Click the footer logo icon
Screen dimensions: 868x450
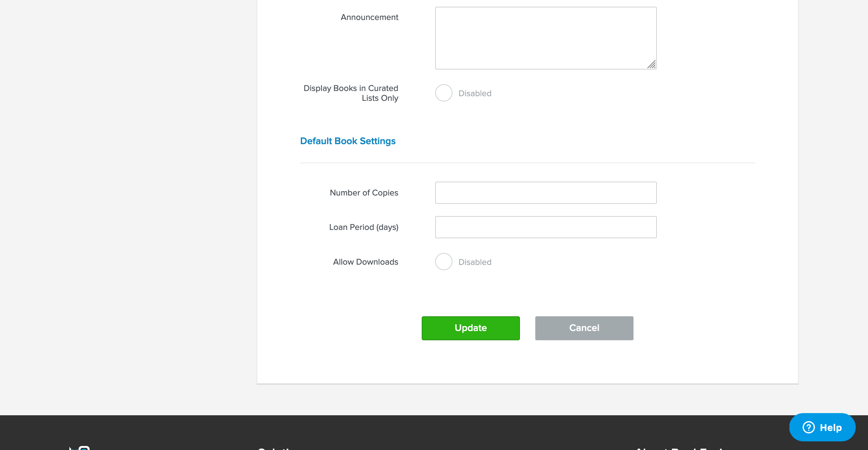pos(80,448)
